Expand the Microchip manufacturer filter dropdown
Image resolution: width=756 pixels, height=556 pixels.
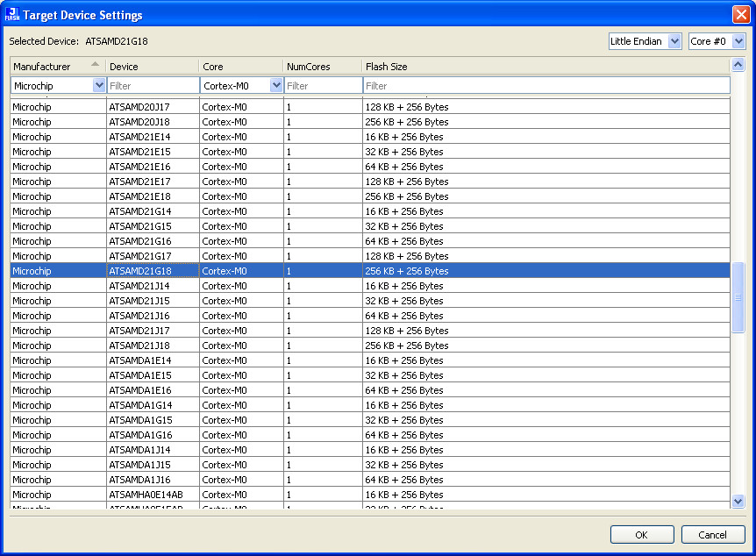tap(99, 85)
